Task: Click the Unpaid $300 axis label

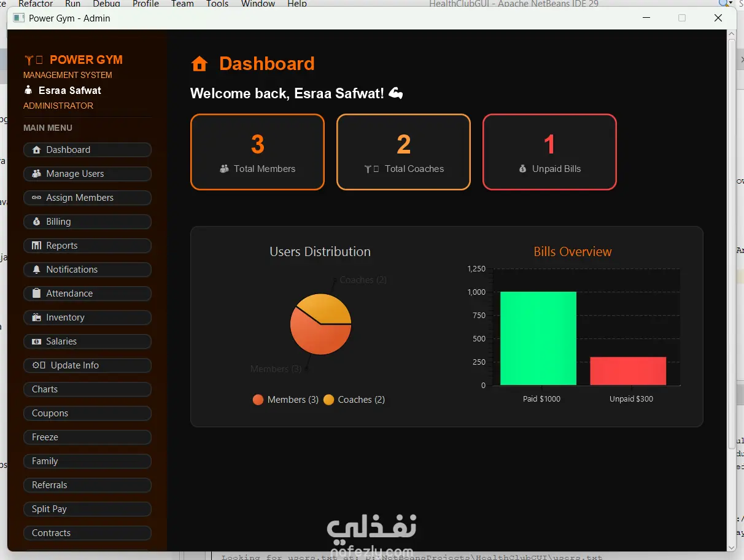Action: [631, 399]
